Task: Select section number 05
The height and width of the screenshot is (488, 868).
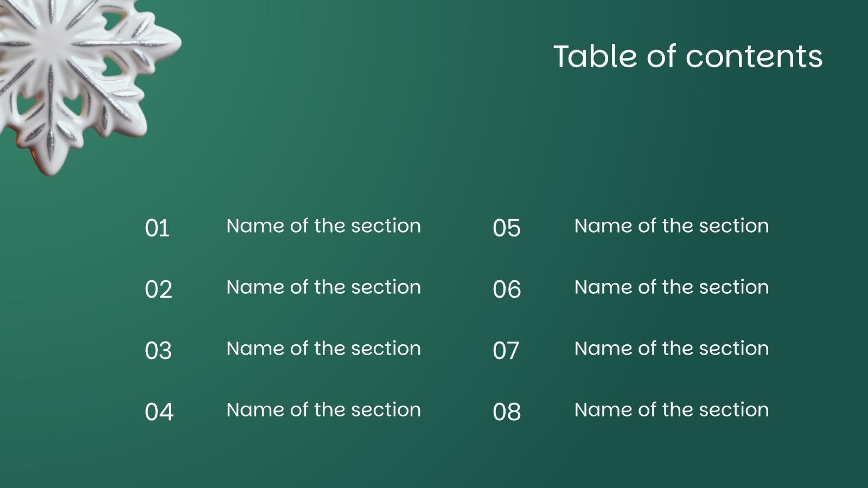Action: point(507,228)
